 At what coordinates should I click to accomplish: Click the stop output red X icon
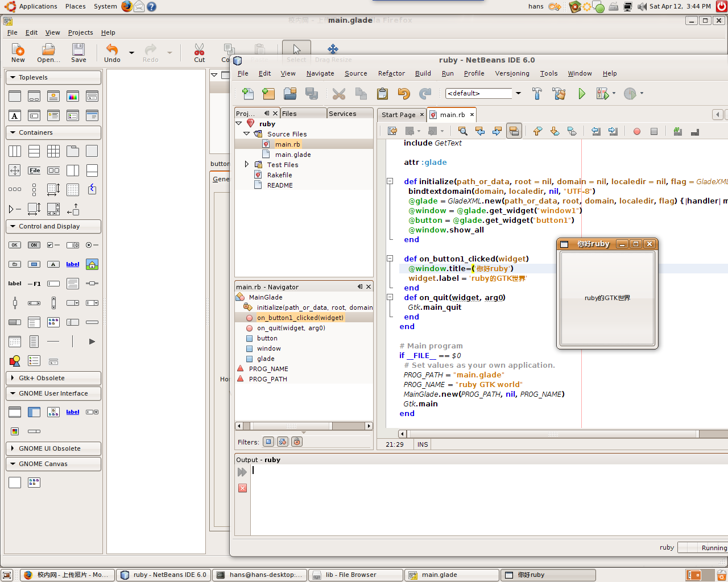[x=243, y=488]
